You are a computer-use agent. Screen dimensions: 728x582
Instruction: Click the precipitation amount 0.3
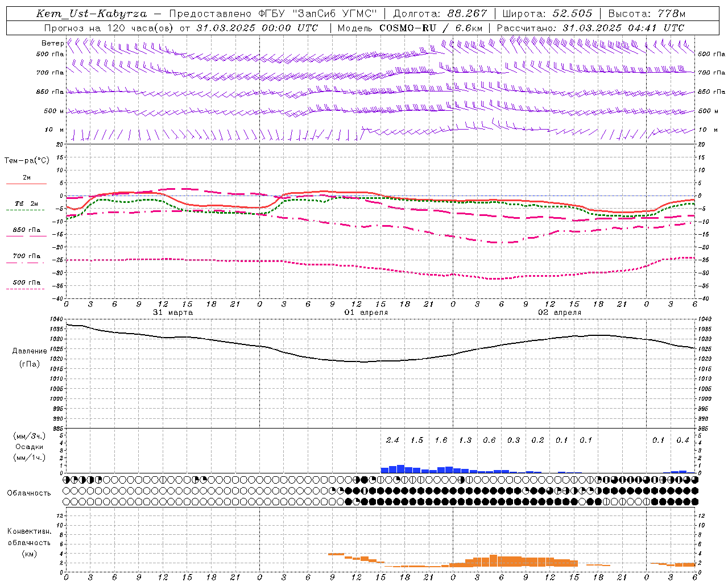pyautogui.click(x=514, y=440)
